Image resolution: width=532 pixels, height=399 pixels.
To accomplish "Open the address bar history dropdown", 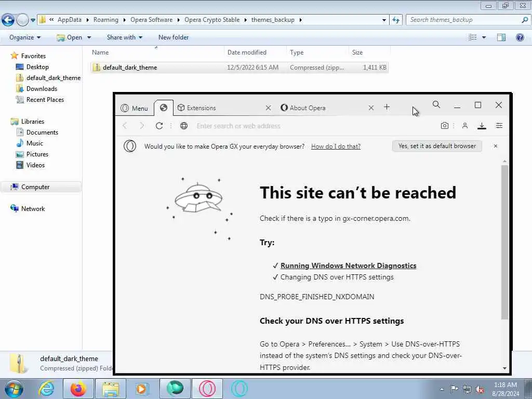I will coord(384,20).
